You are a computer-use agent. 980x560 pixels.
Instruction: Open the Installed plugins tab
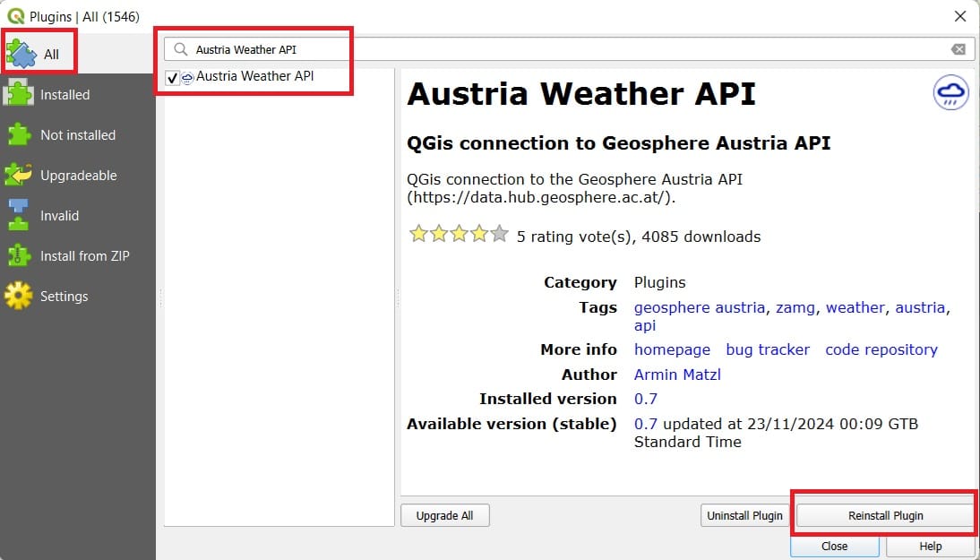[x=78, y=94]
